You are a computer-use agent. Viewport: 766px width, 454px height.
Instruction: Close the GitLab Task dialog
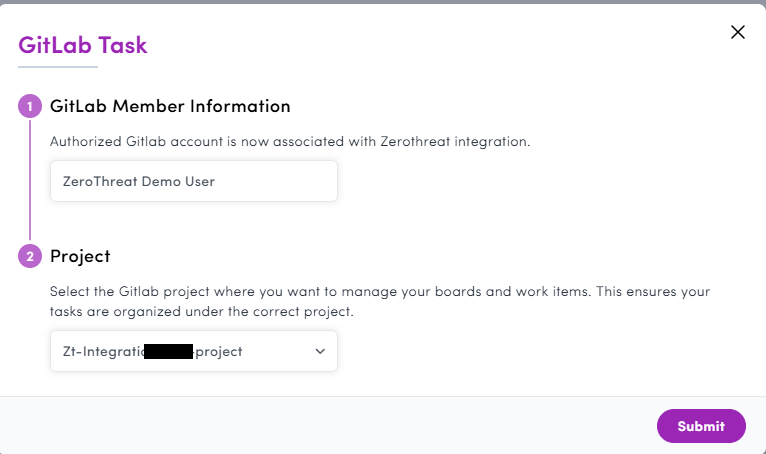(738, 32)
